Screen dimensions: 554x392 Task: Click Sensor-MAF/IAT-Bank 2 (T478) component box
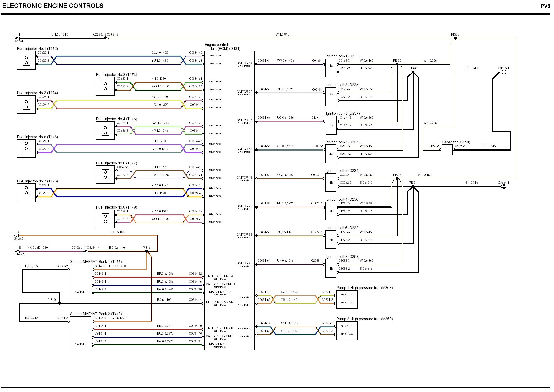point(80,333)
